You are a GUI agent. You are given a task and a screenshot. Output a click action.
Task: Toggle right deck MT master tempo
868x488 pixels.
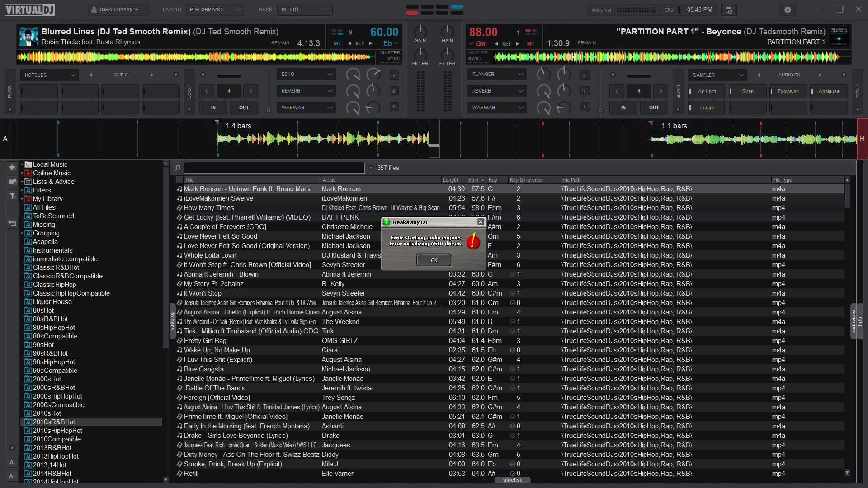(x=531, y=44)
